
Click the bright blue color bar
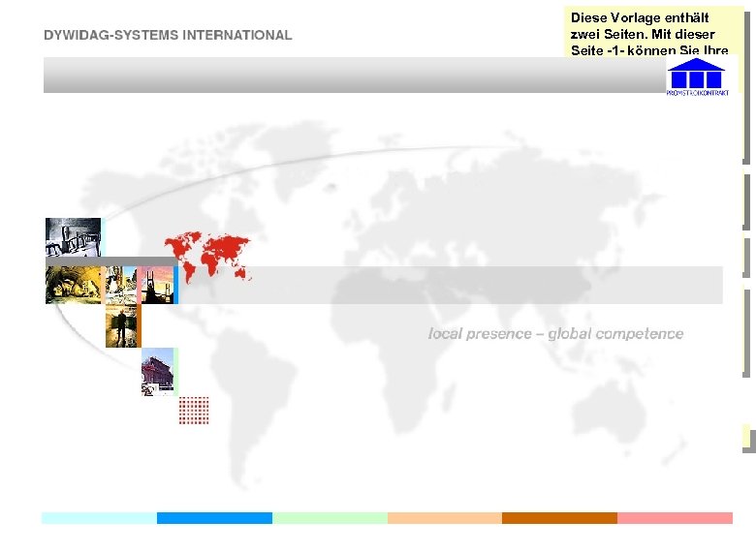tap(214, 518)
